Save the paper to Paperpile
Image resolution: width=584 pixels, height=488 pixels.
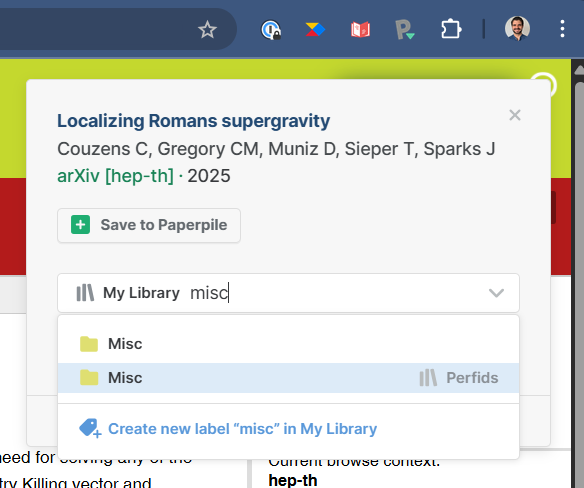[x=149, y=225]
